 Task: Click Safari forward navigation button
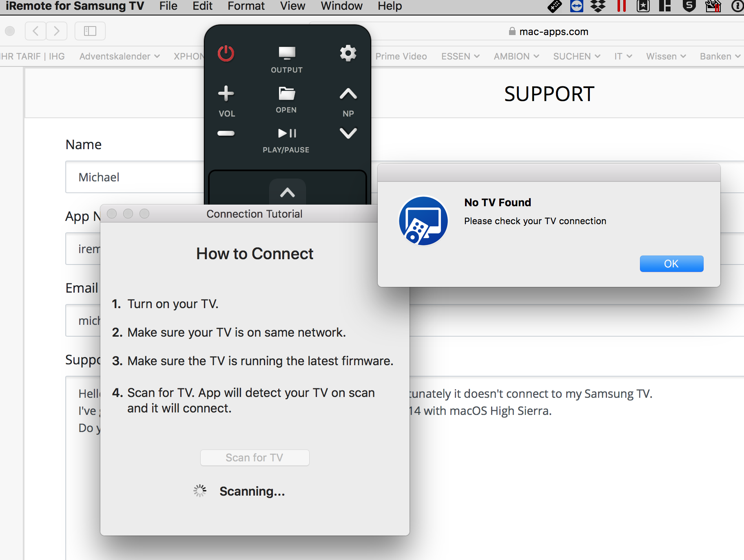57,31
